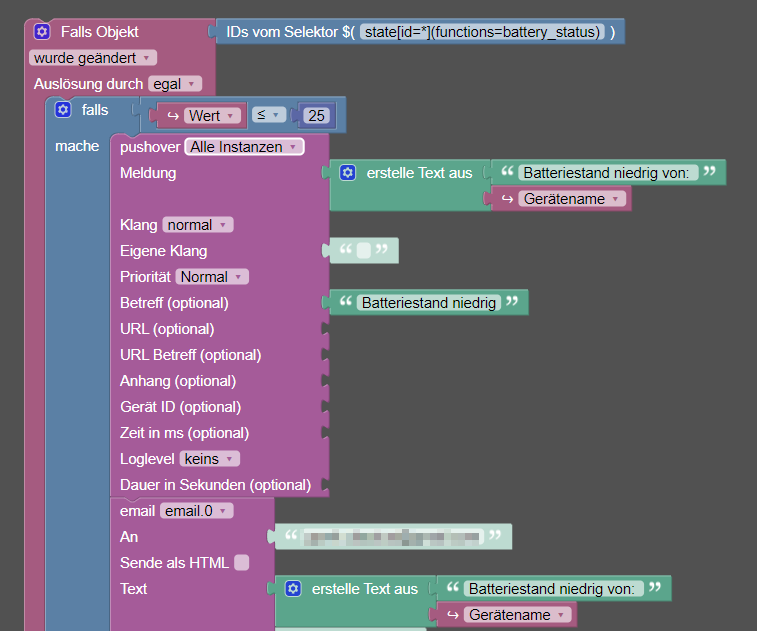Edit the empty Eigene Klang text field
The image size is (757, 631).
point(364,251)
